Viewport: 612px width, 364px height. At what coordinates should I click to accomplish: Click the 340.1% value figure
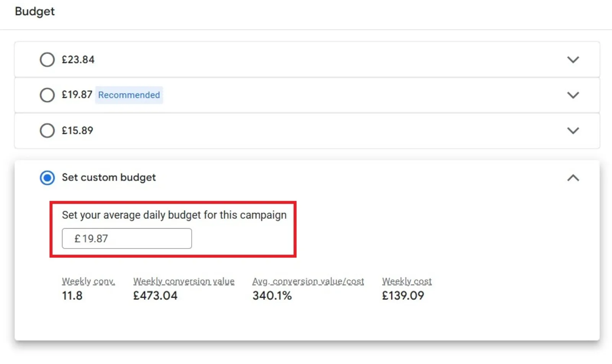pyautogui.click(x=272, y=296)
